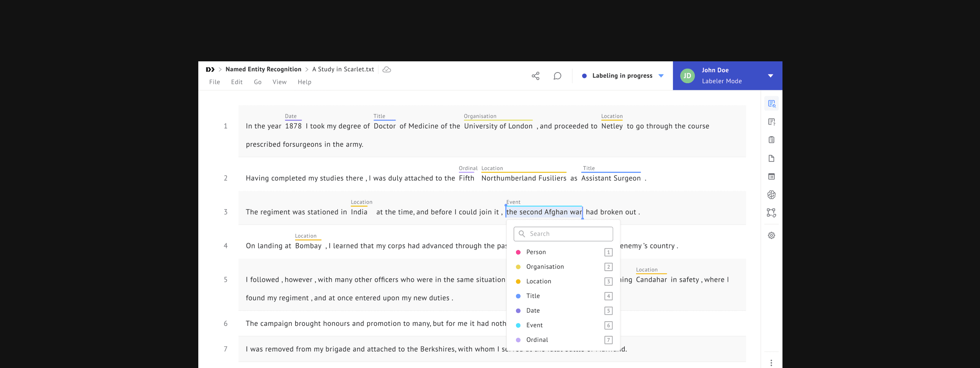Open the settings gear in the sidebar
Viewport: 980px width, 368px height.
[771, 235]
